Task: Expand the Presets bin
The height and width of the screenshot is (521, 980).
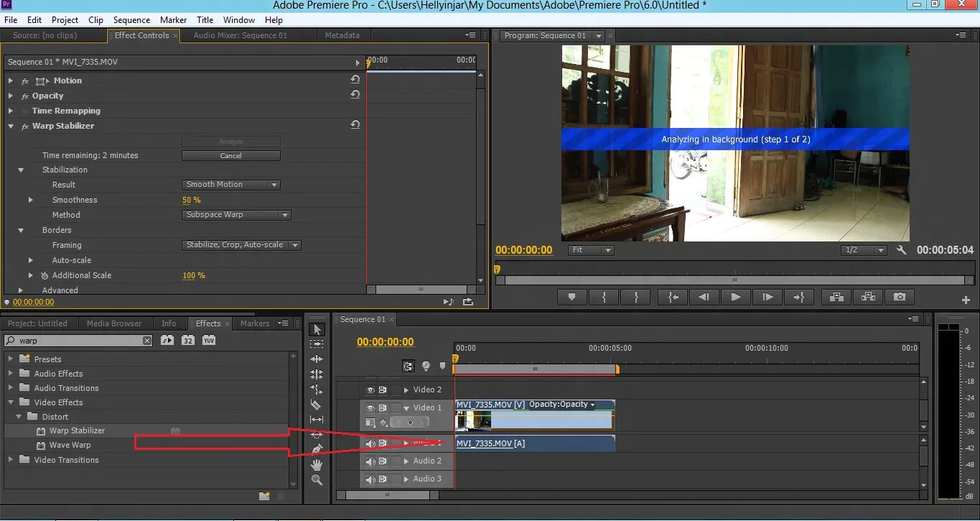Action: point(11,359)
